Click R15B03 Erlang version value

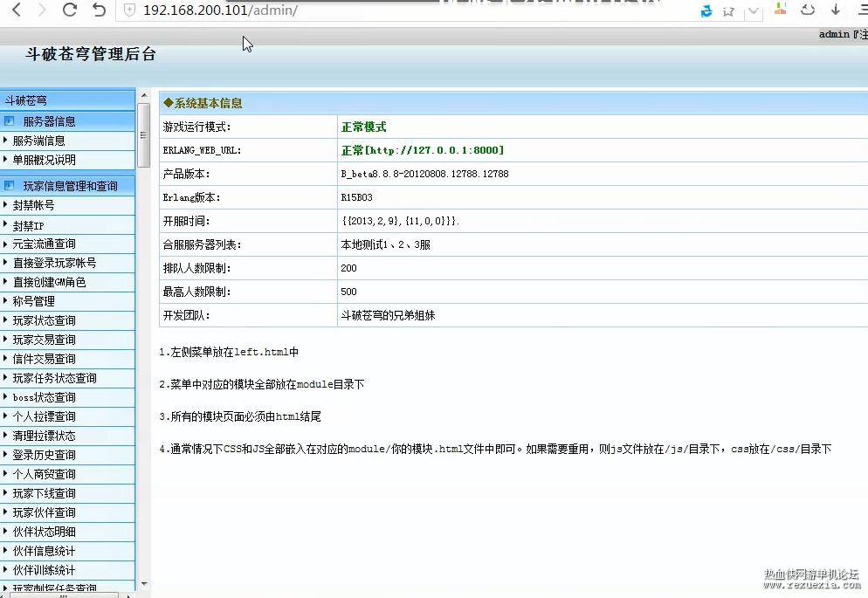(356, 197)
